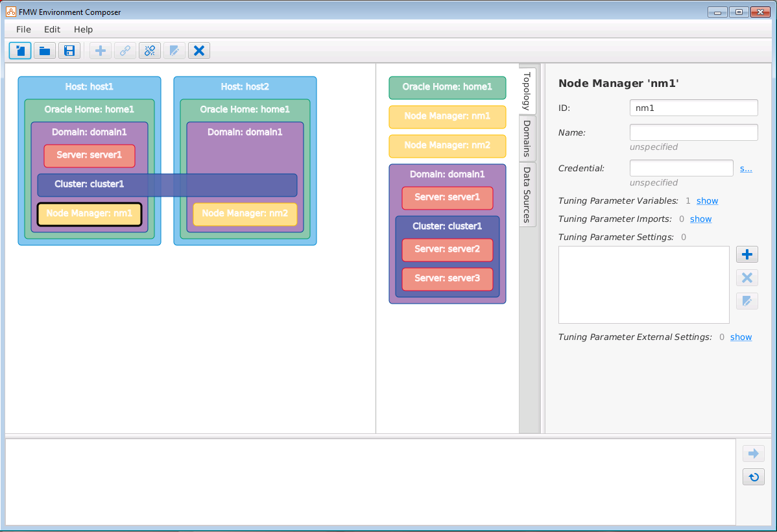
Task: Click the right arrow button in bottom panel
Action: (x=753, y=453)
